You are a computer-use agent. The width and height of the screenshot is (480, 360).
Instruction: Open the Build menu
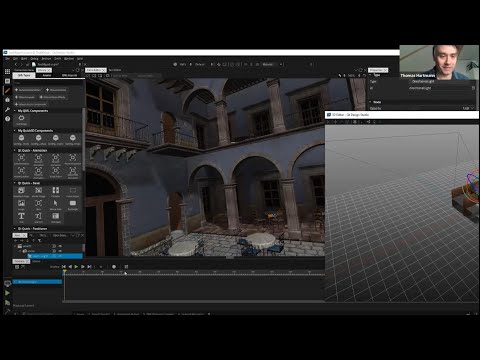[24, 59]
